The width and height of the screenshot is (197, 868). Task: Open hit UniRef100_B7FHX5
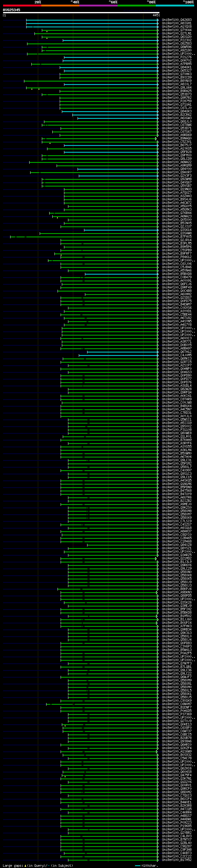pos(176,236)
